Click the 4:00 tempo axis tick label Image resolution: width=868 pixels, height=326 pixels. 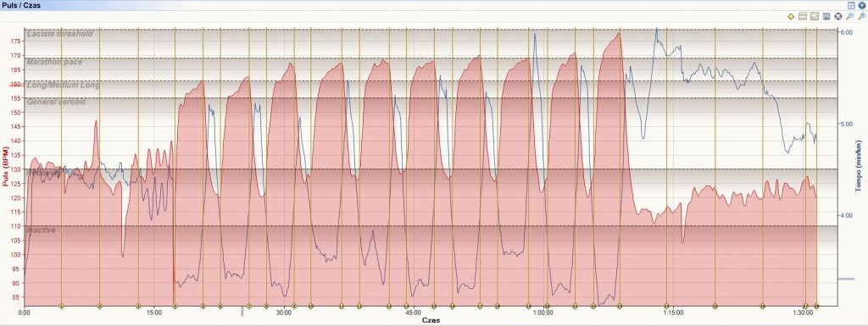tap(847, 215)
